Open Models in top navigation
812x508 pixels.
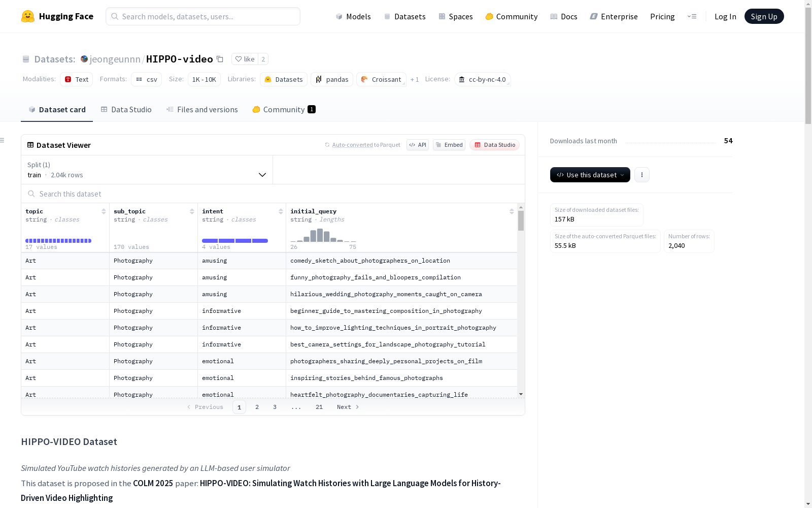click(x=353, y=16)
